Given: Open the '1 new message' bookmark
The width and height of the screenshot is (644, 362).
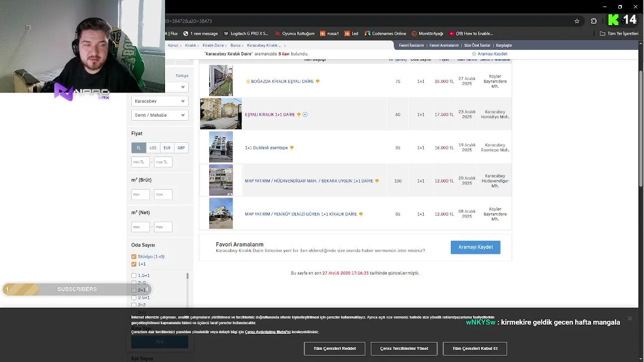Looking at the screenshot, I should [x=200, y=34].
